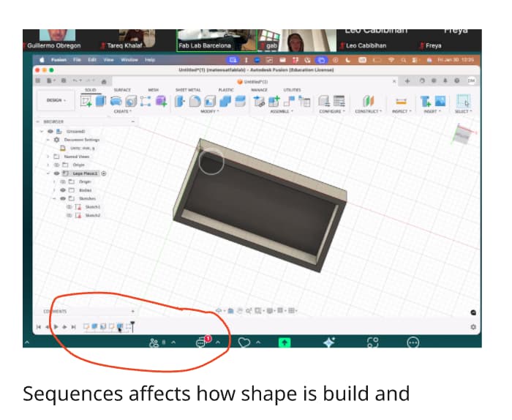Switch to the SURFACE tab
The height and width of the screenshot is (420, 512).
(122, 90)
